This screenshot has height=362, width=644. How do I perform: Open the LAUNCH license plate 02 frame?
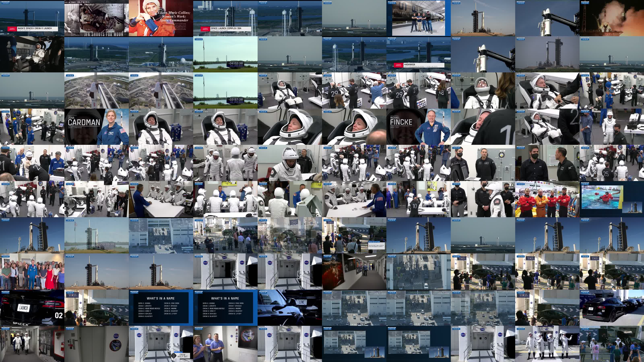(x=32, y=308)
